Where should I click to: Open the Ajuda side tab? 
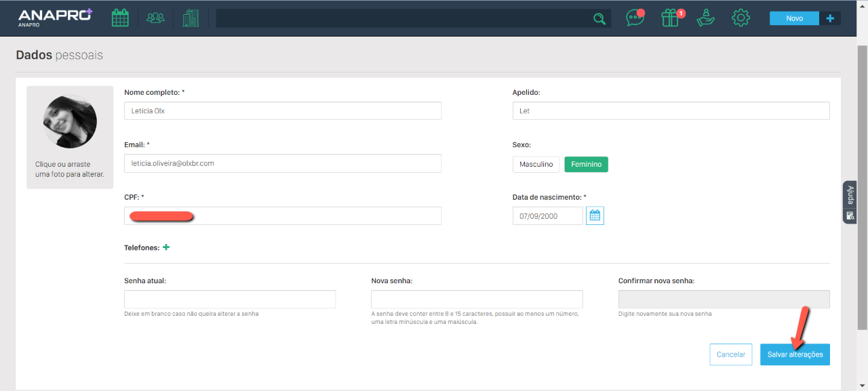click(x=850, y=197)
